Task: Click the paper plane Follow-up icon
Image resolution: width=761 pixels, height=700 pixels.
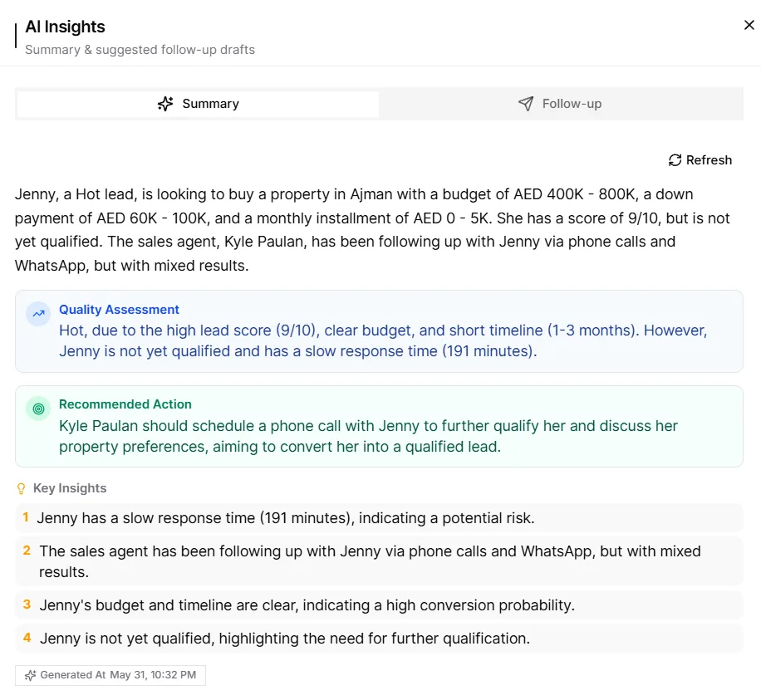Action: 526,103
